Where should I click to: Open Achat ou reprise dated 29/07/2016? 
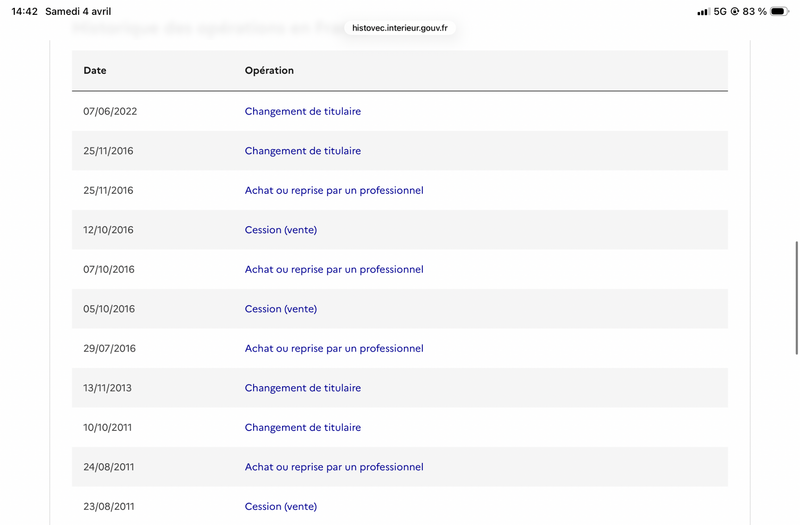(334, 348)
